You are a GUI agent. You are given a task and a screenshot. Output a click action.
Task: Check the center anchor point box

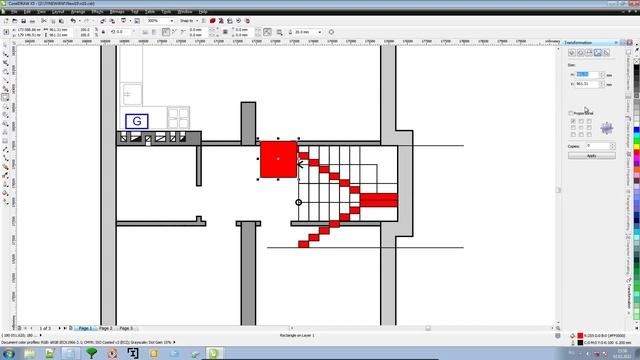tap(581, 127)
